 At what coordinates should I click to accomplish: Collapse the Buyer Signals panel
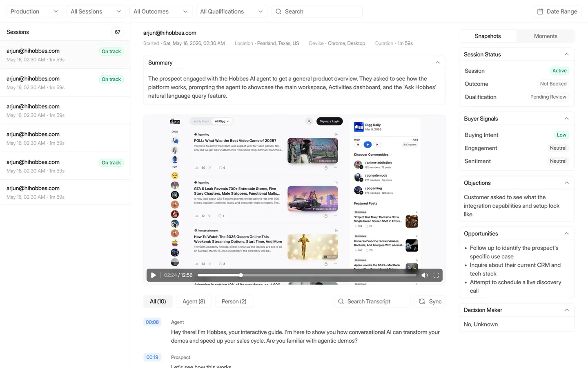coord(566,119)
